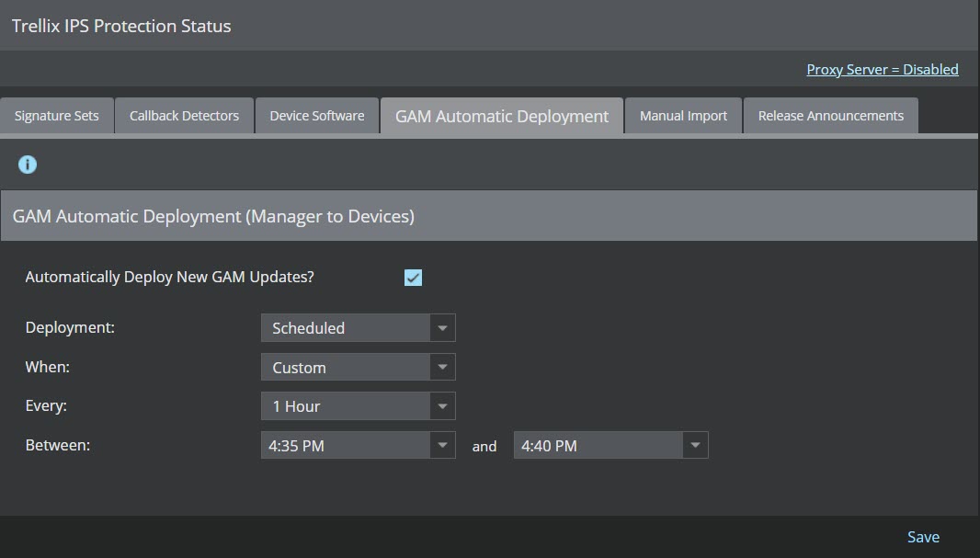
Task: Open the Release Announcements tab
Action: [x=831, y=116]
